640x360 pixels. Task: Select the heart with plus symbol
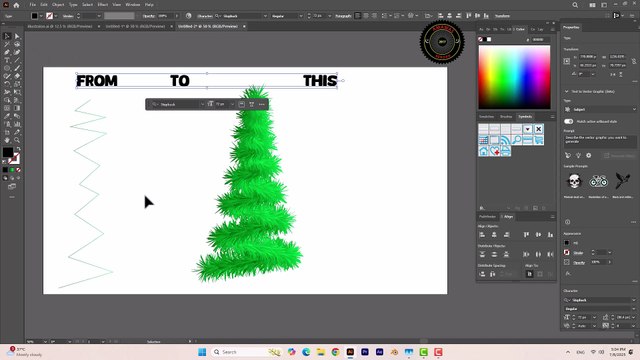[x=494, y=151]
